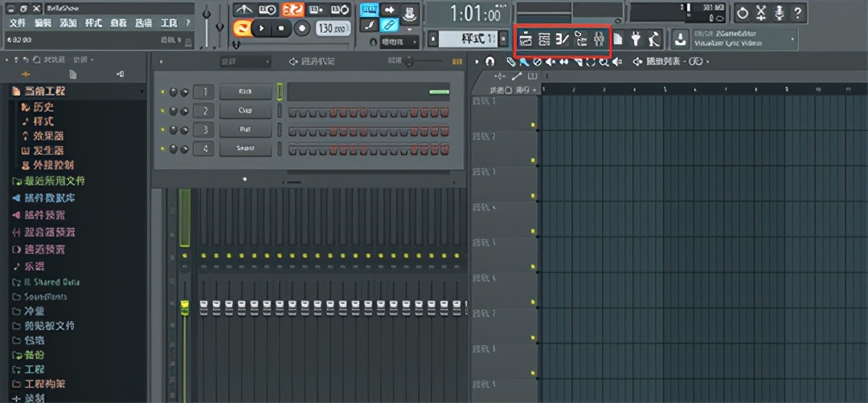Select the playlist pencil draw tool
This screenshot has width=868, height=403.
(511, 61)
